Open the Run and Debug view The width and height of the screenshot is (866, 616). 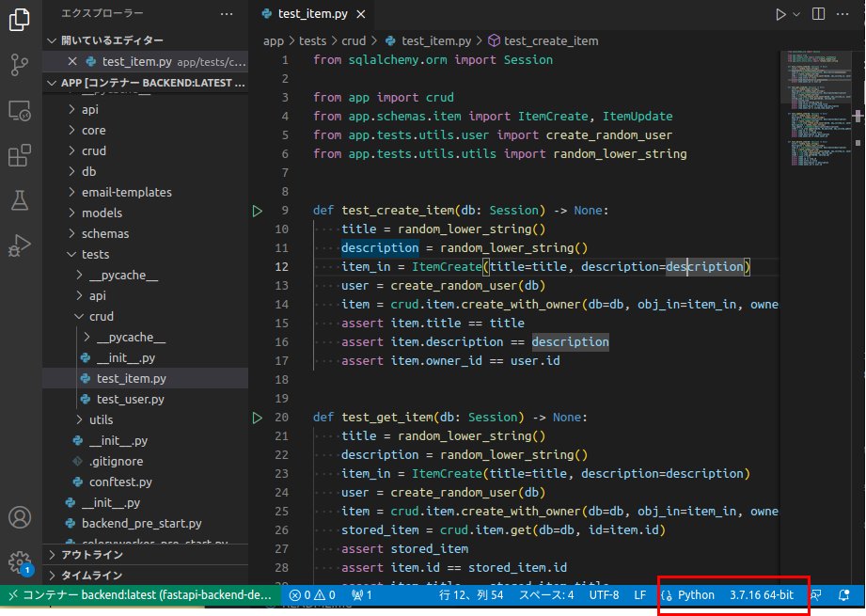pyautogui.click(x=20, y=245)
